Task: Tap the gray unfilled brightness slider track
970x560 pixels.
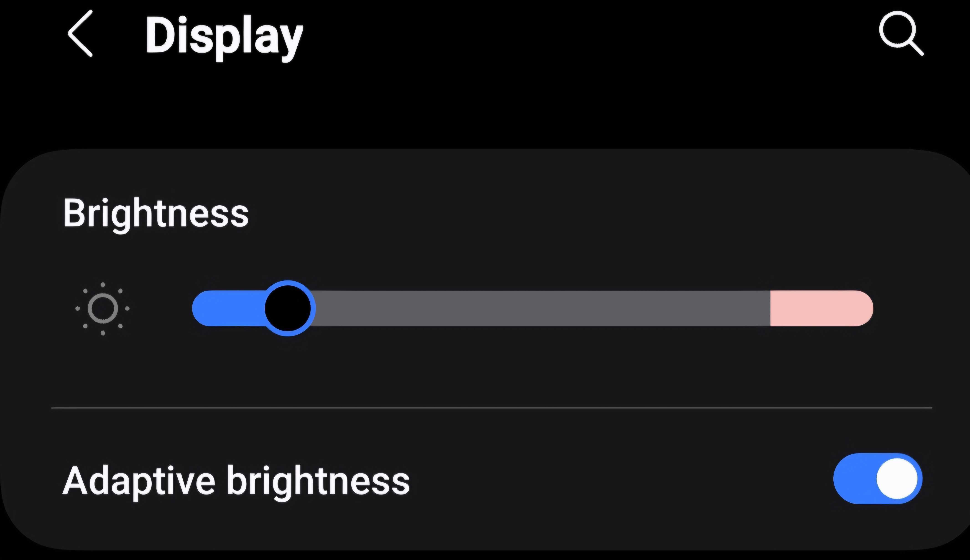Action: [x=539, y=308]
